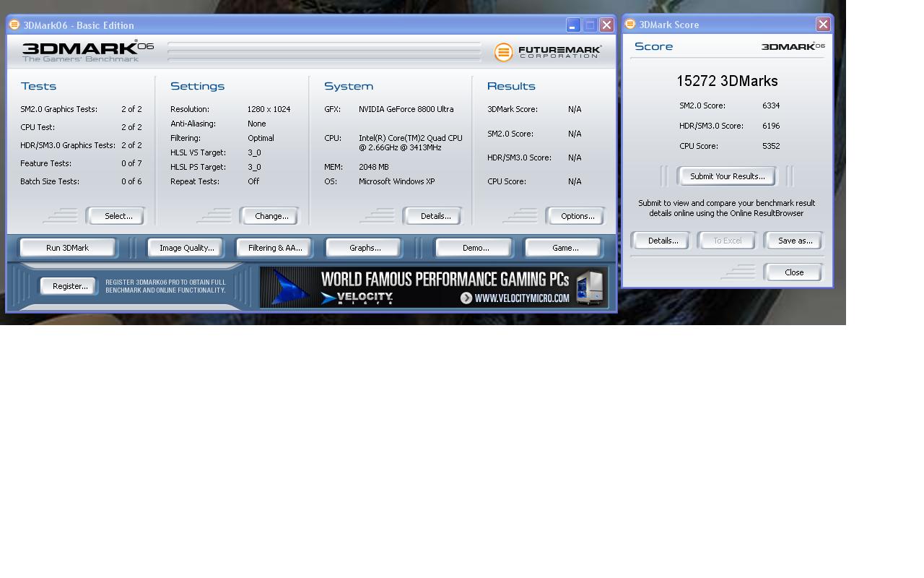Click the Feature Tests 0 of 7 value
This screenshot has height=578, width=924.
coord(131,163)
